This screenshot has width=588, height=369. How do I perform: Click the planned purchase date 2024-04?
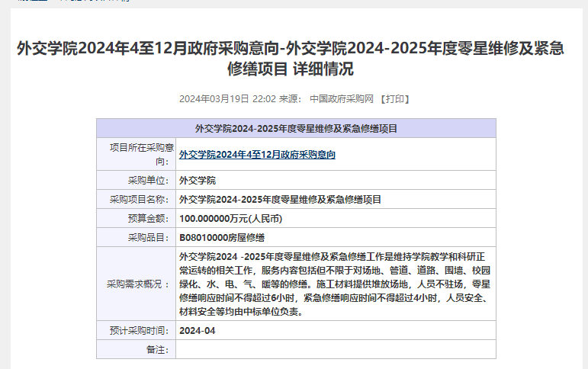coord(198,331)
